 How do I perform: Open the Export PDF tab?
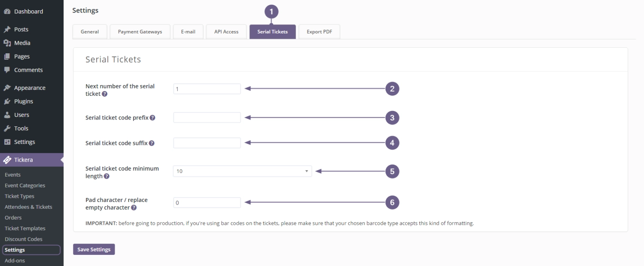point(319,31)
